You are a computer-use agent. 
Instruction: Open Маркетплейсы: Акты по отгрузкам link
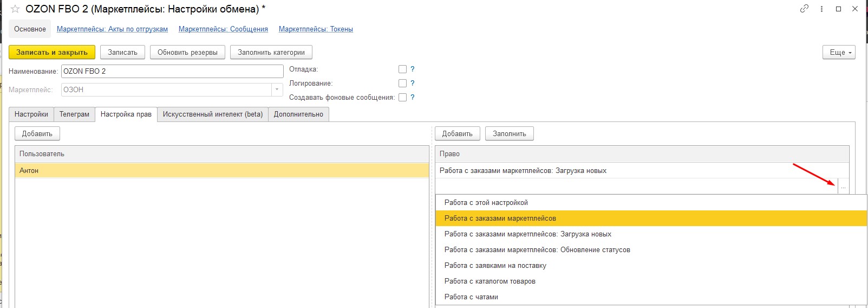point(112,29)
